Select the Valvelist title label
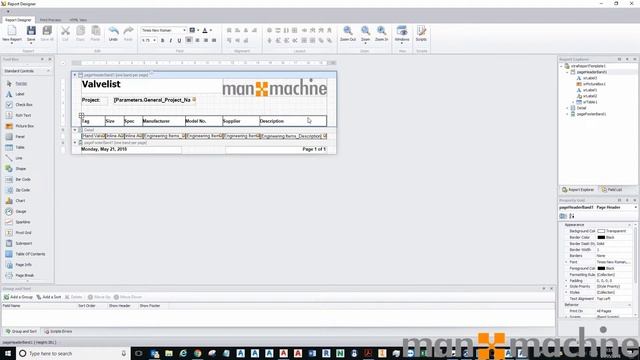This screenshot has width=640, height=360. [x=101, y=84]
